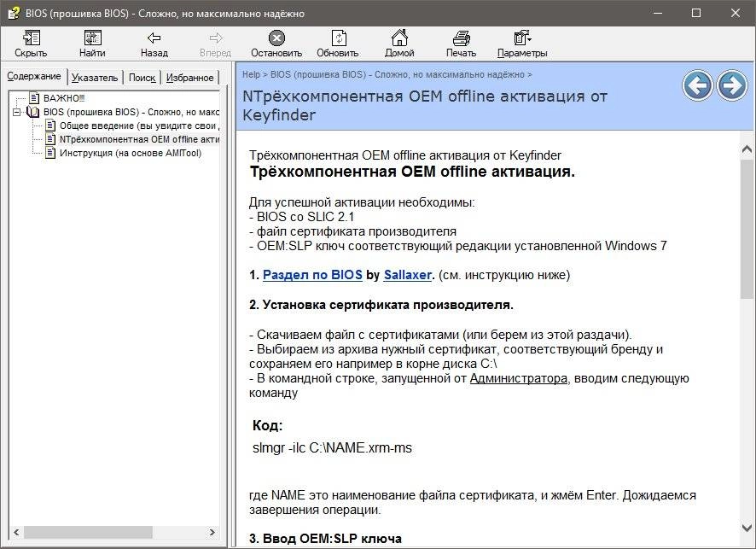Open the Параметры options icon

522,38
